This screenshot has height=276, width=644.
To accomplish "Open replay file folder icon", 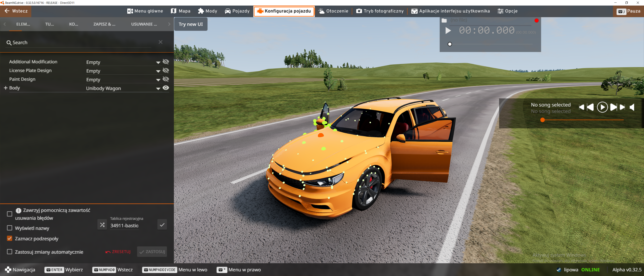I will (444, 21).
